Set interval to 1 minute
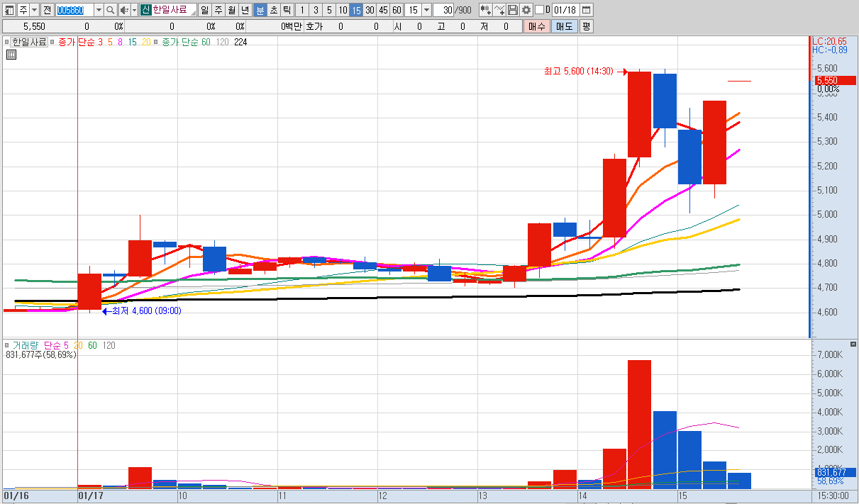859x504 pixels. click(301, 10)
